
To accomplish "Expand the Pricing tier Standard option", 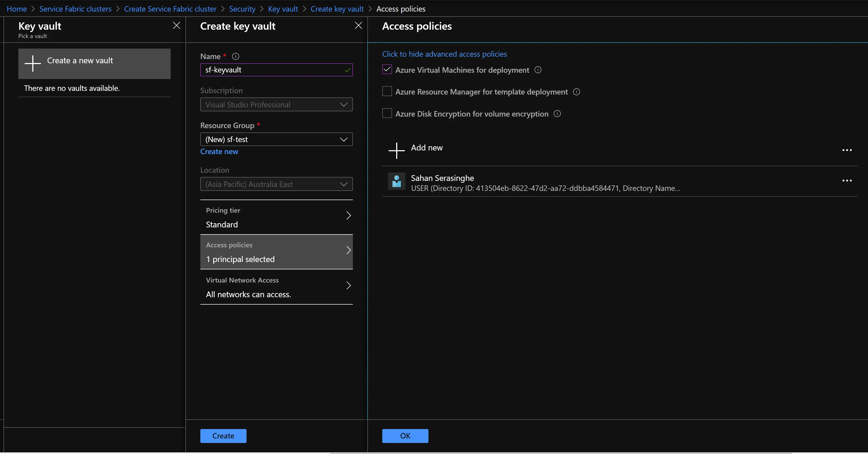I will [x=276, y=217].
